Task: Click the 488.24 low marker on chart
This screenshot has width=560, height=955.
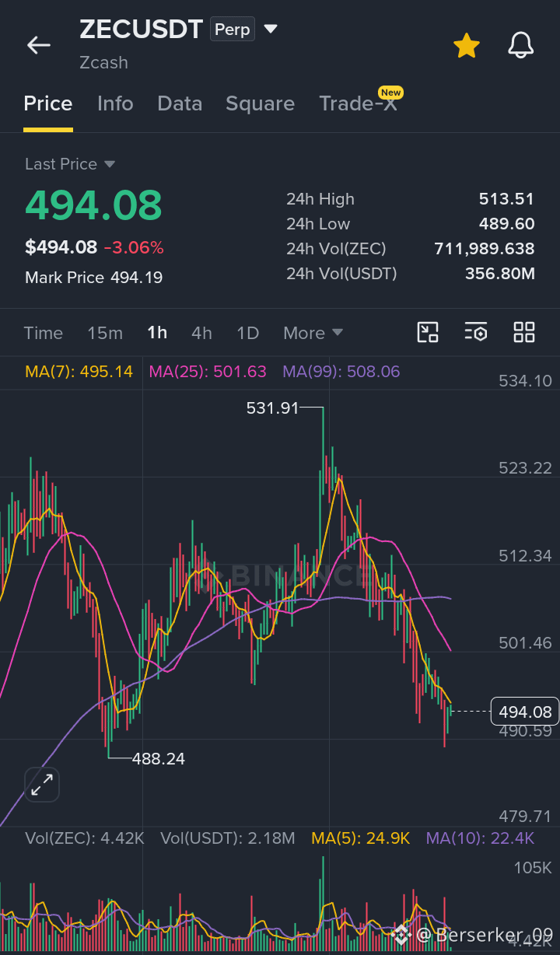Action: (159, 759)
